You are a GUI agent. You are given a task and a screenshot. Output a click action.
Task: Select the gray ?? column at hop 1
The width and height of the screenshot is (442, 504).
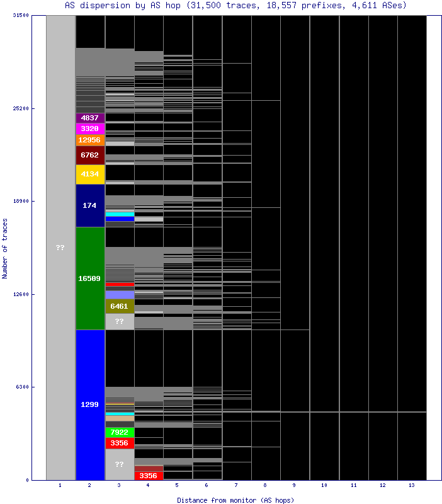click(60, 248)
